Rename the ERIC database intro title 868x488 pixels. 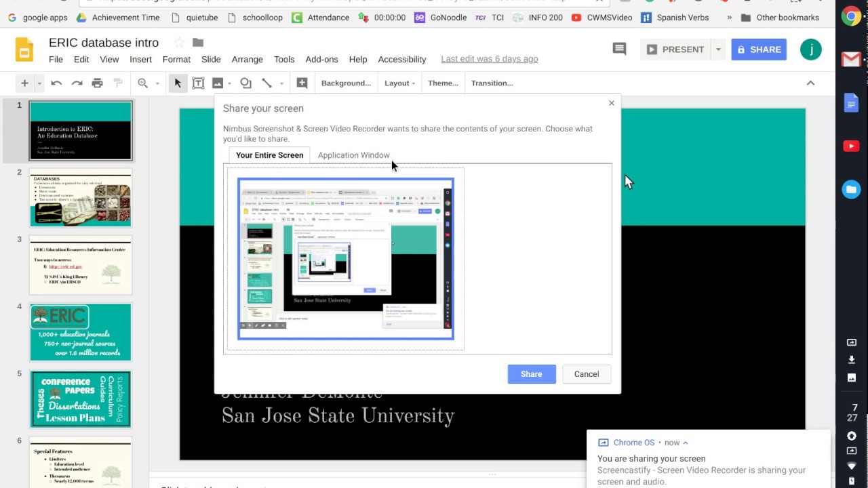tap(104, 43)
